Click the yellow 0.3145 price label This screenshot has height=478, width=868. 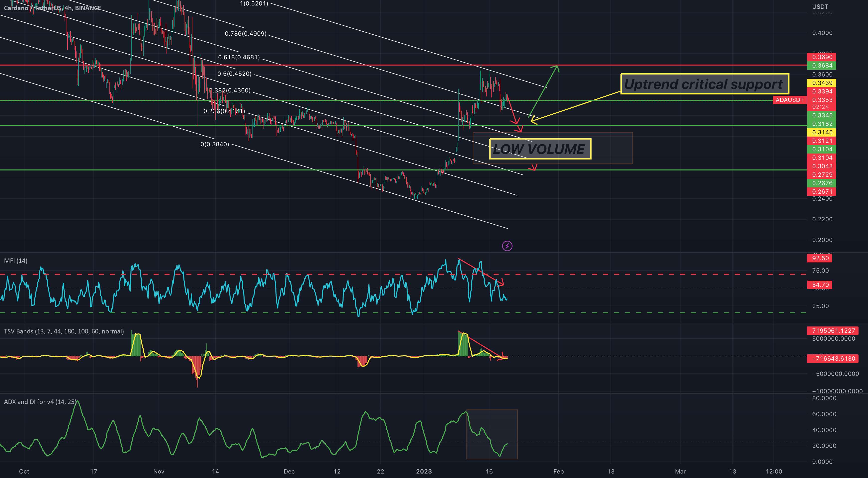coord(821,132)
